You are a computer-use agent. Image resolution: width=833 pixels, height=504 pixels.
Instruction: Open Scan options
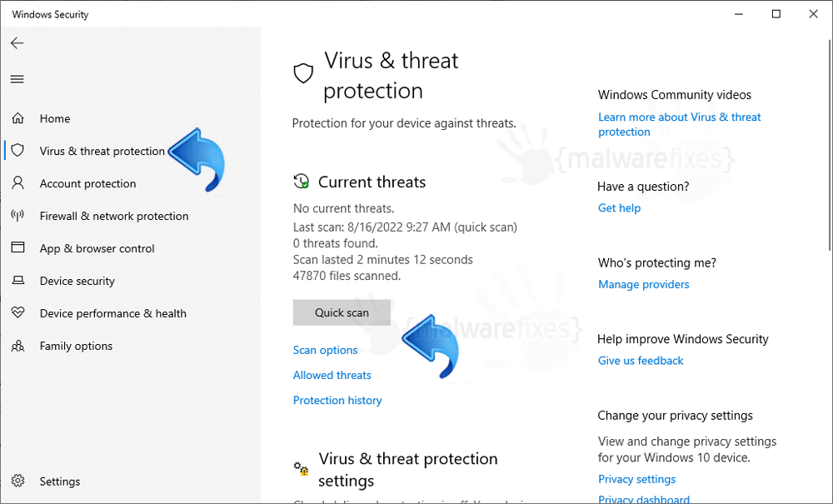pyautogui.click(x=325, y=350)
